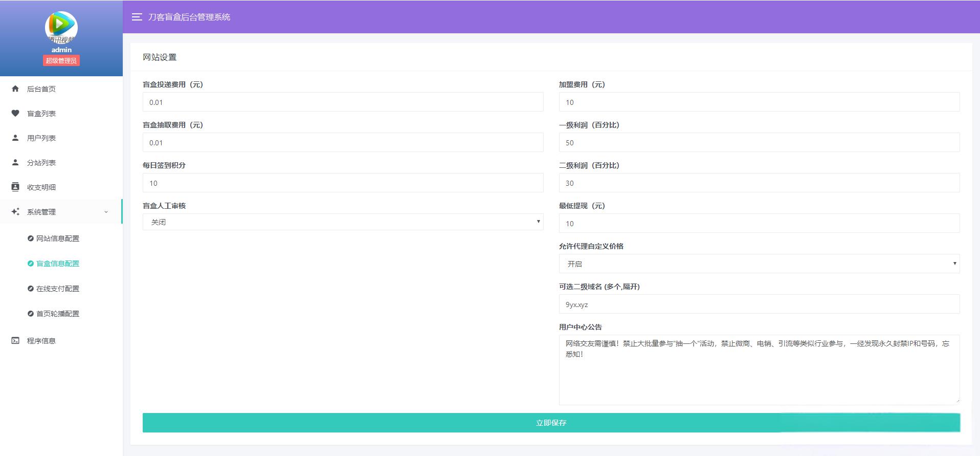Screen dimensions: 980x456
Task: Click the contact book icon beside 收支明细
Action: (15, 187)
